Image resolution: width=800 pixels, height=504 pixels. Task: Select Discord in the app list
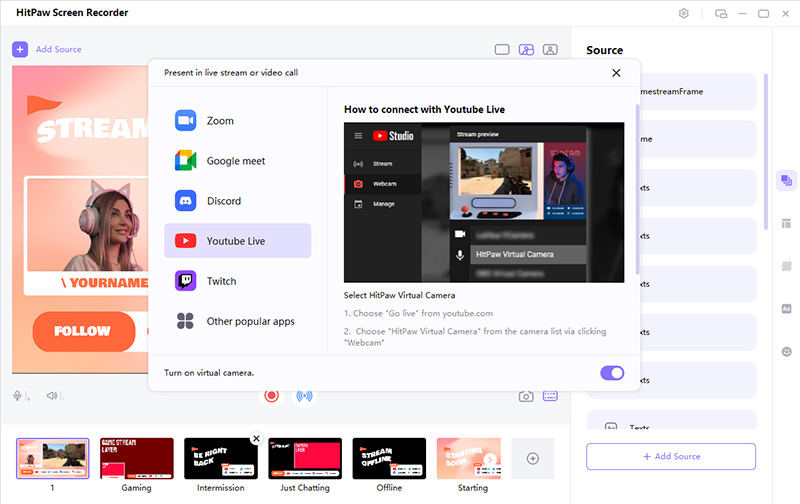(237, 201)
